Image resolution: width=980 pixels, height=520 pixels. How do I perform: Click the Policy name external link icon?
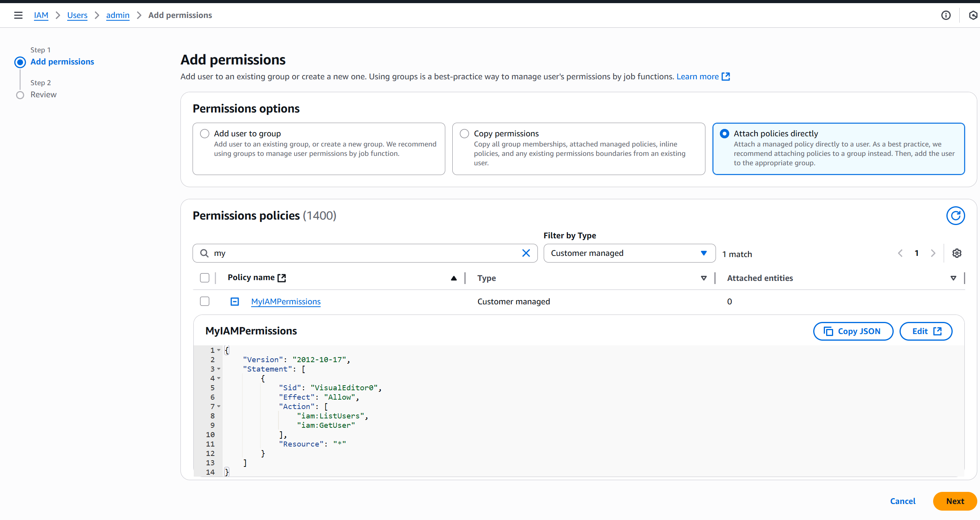(x=282, y=278)
